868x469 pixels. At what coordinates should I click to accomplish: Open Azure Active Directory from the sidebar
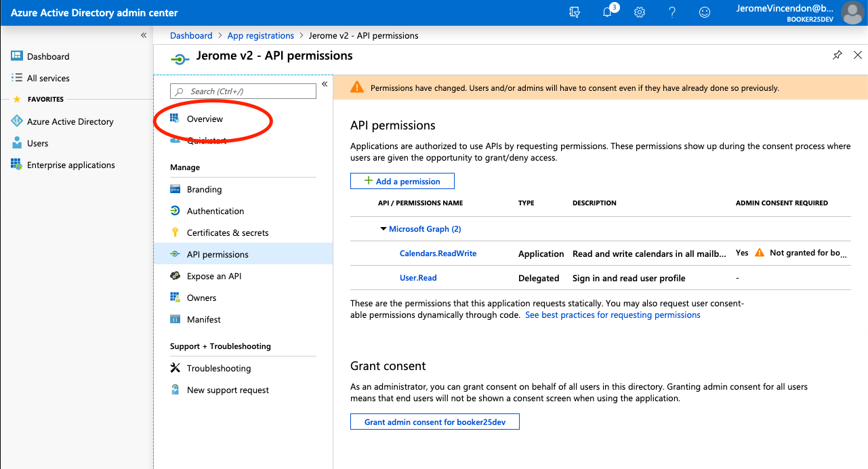(x=68, y=121)
